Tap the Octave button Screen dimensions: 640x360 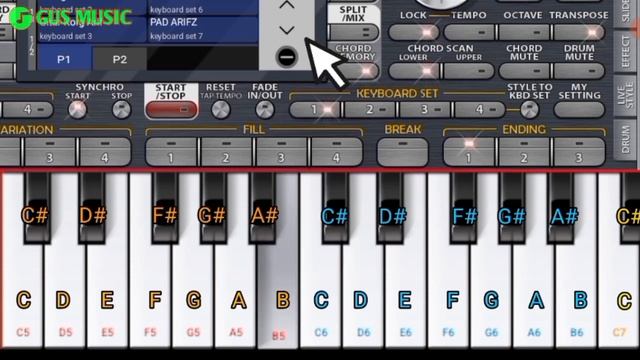524,32
